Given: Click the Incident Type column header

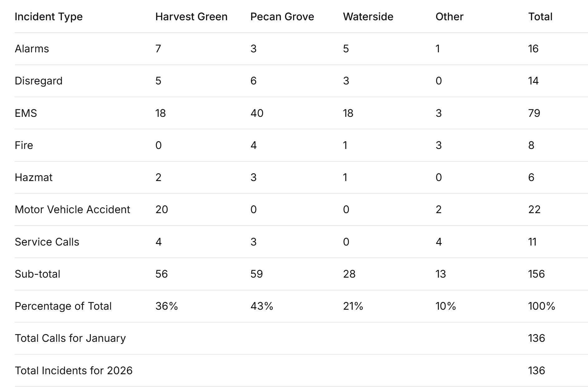Looking at the screenshot, I should [x=49, y=17].
